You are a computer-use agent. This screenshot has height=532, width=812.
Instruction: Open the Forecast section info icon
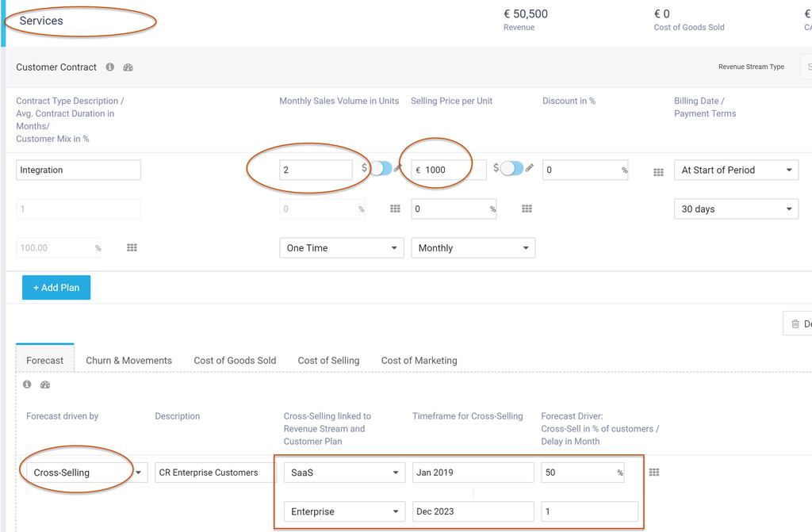click(x=26, y=385)
